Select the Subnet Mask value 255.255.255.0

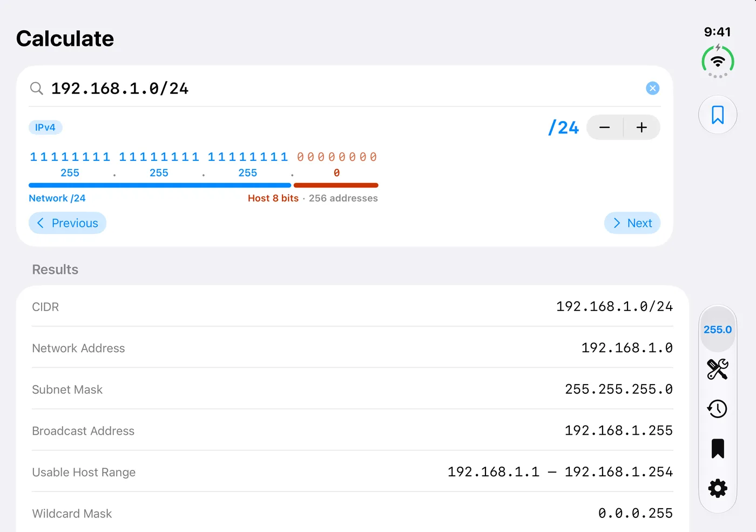click(x=619, y=389)
